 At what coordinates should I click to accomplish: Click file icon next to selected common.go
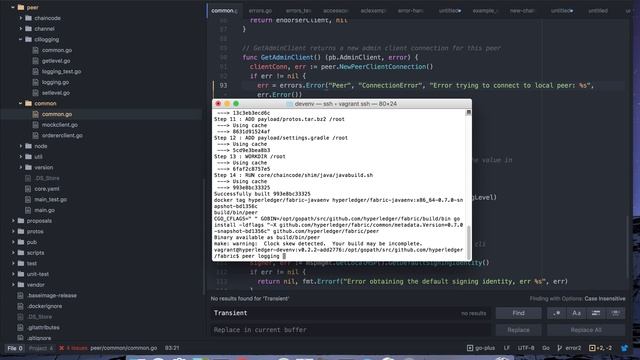pyautogui.click(x=36, y=114)
